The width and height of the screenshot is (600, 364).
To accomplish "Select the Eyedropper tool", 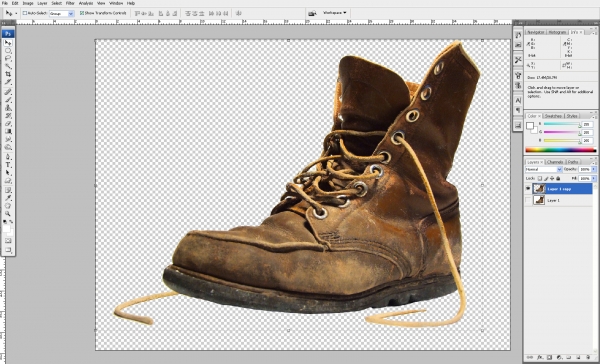I will click(x=8, y=198).
